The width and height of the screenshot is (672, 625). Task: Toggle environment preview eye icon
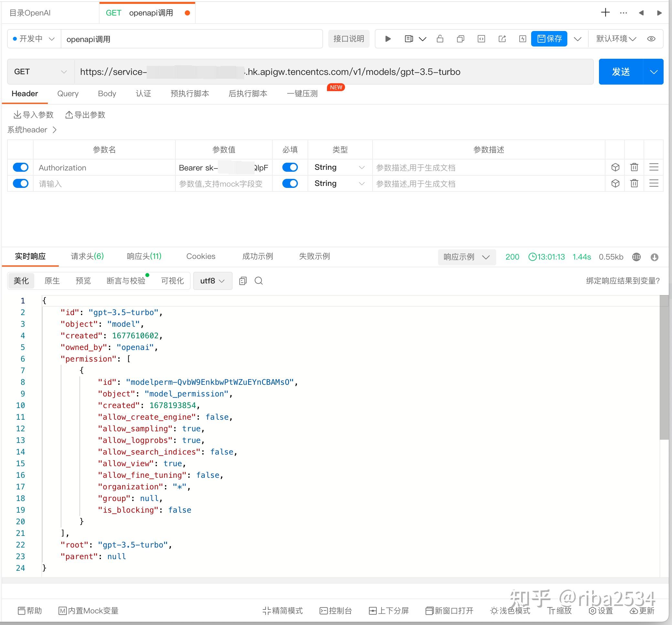(651, 39)
